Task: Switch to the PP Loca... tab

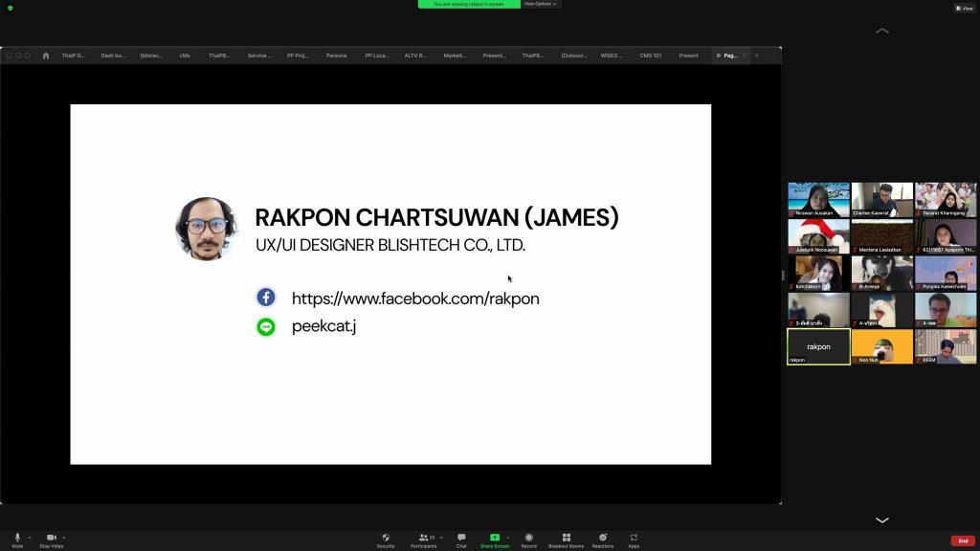Action: point(377,55)
